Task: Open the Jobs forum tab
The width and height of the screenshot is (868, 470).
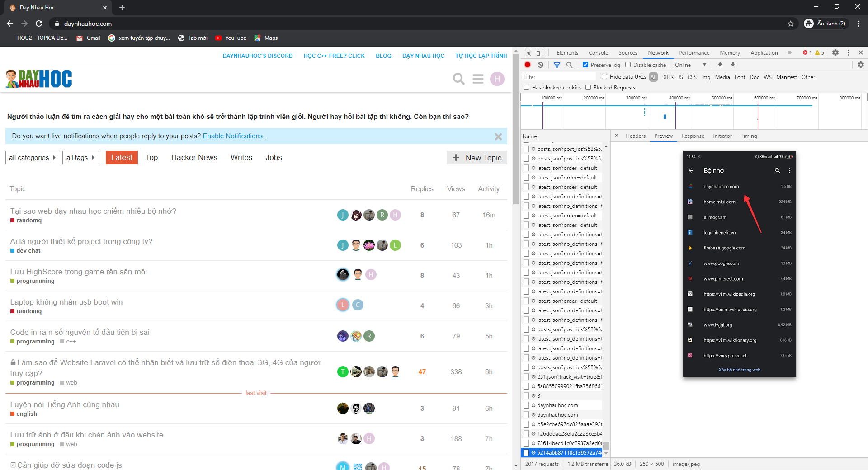Action: 274,157
